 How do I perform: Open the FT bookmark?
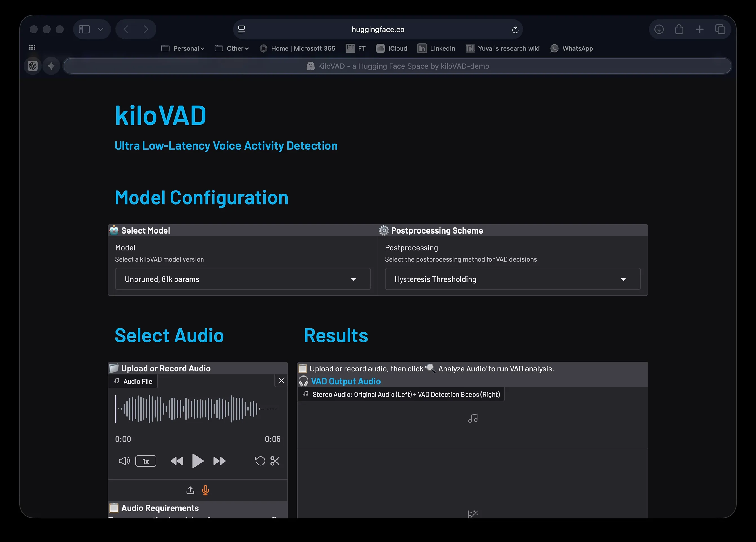pyautogui.click(x=356, y=48)
